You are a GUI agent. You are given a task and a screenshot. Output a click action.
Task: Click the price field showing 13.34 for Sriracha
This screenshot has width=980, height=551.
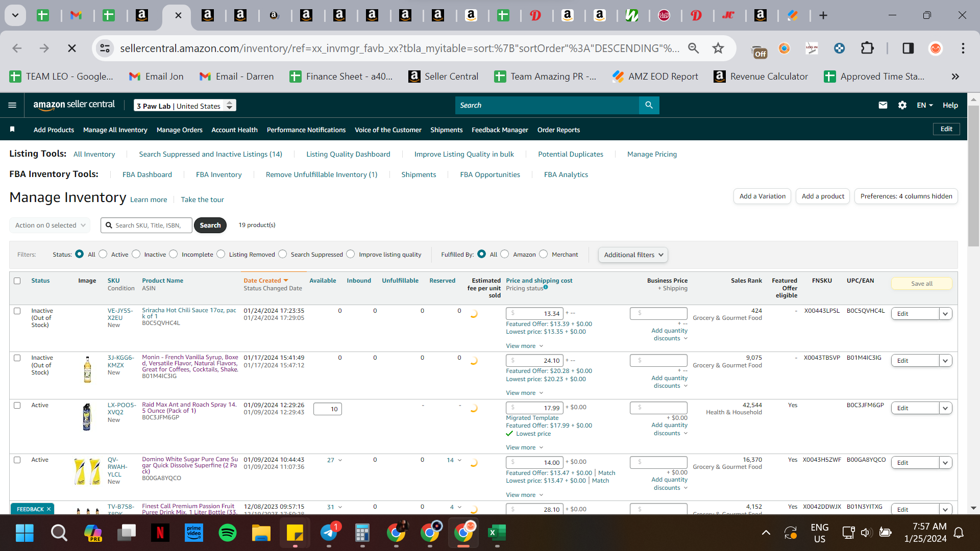coord(534,313)
